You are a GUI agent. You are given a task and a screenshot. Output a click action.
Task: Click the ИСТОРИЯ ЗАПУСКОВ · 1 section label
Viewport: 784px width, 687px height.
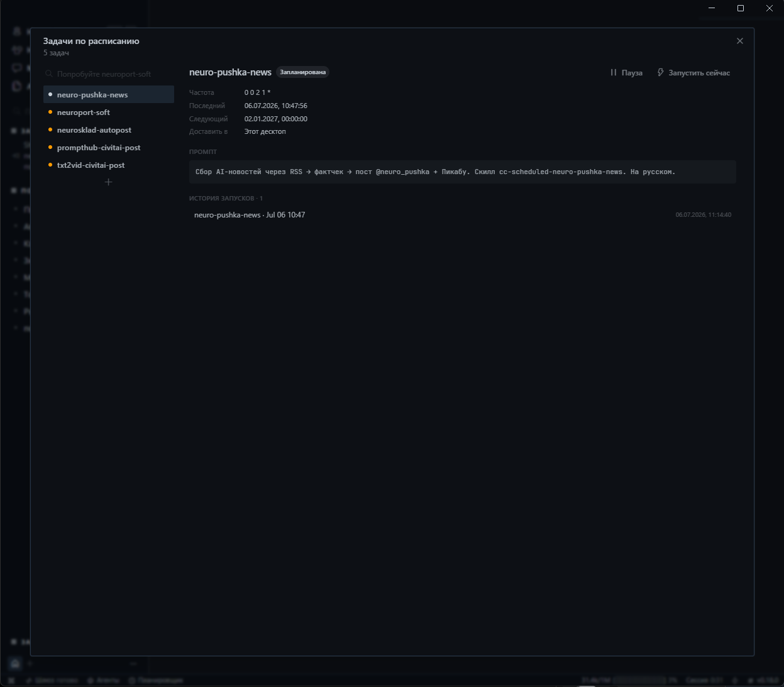[226, 198]
